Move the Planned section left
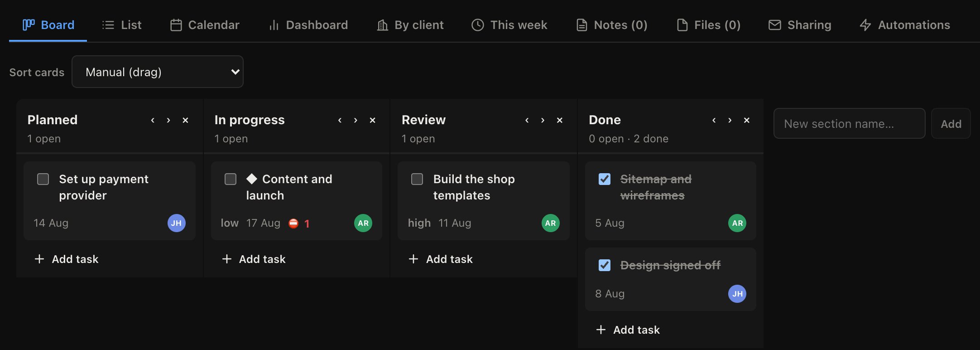980x350 pixels. pyautogui.click(x=153, y=120)
